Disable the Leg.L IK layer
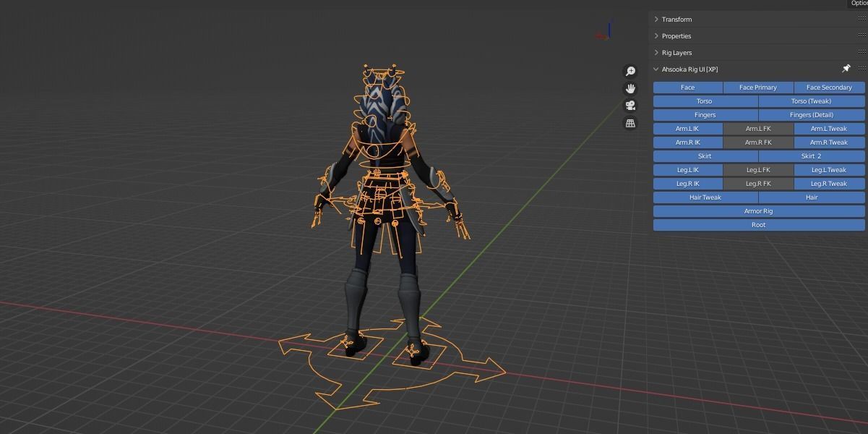Viewport: 868px width, 434px height. point(688,170)
